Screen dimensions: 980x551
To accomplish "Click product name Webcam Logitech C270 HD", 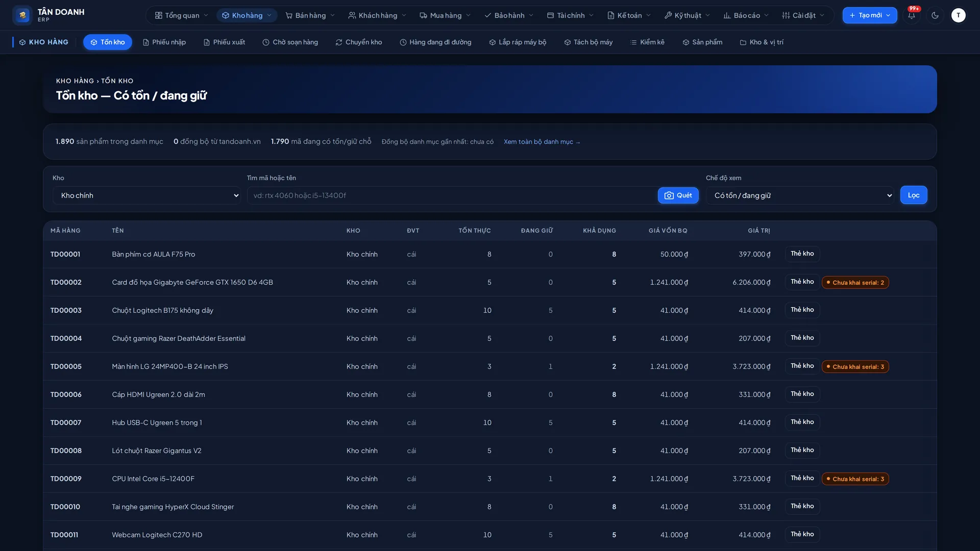I will tap(157, 535).
